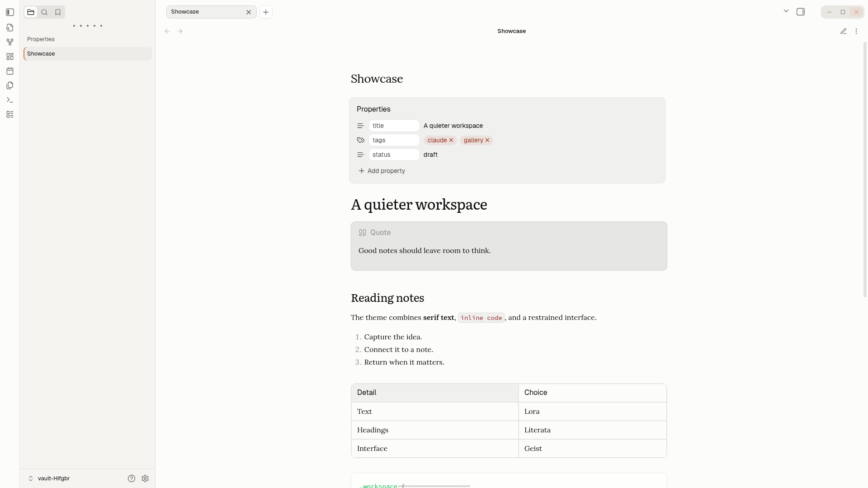Click the status property type icon
Viewport: 868px width, 488px height.
[361, 155]
